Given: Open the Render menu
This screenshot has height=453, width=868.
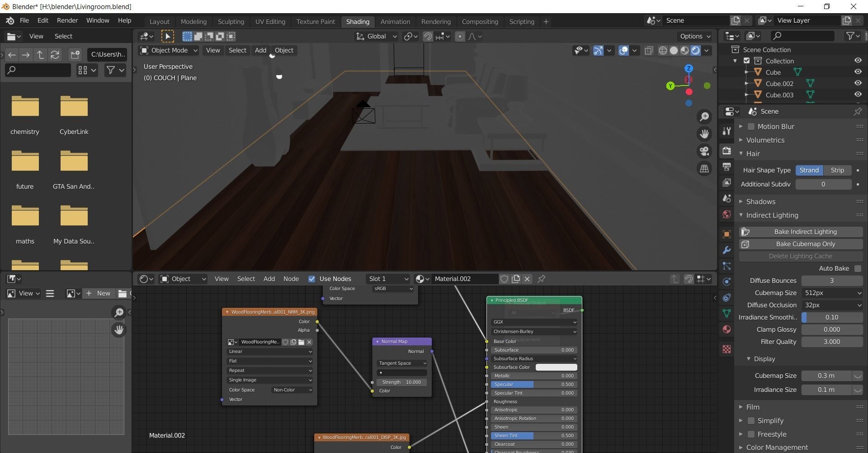Looking at the screenshot, I should pos(67,20).
